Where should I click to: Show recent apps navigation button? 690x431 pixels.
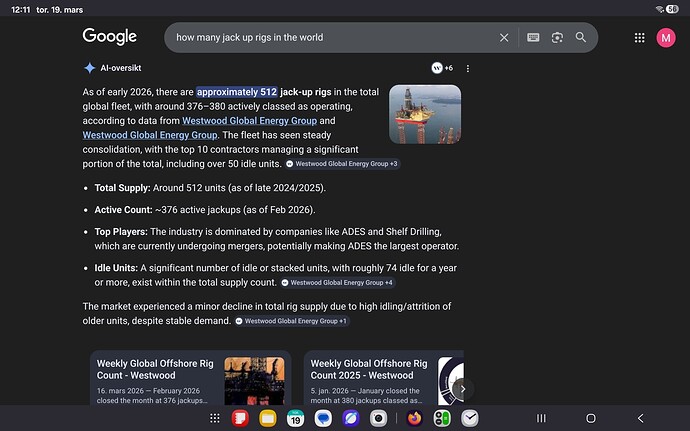tap(541, 418)
